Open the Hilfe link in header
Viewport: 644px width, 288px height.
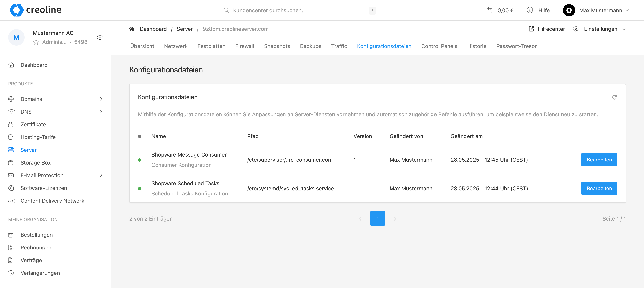tap(544, 10)
